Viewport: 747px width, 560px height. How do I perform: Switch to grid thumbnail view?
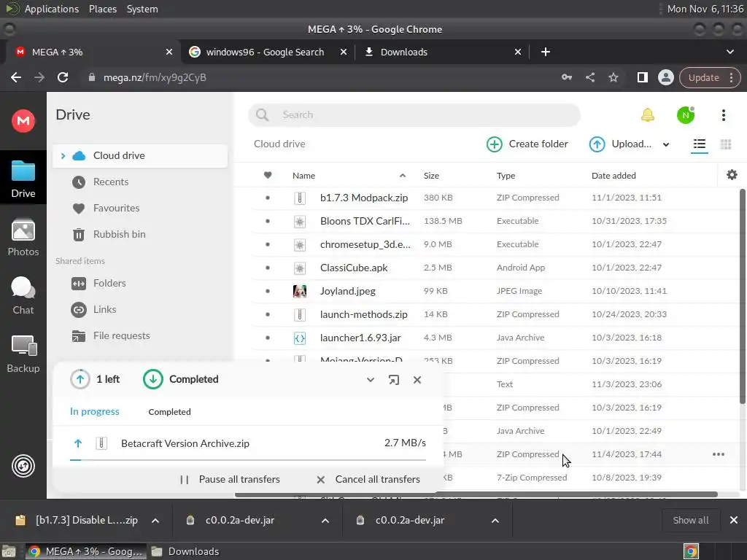pyautogui.click(x=726, y=144)
